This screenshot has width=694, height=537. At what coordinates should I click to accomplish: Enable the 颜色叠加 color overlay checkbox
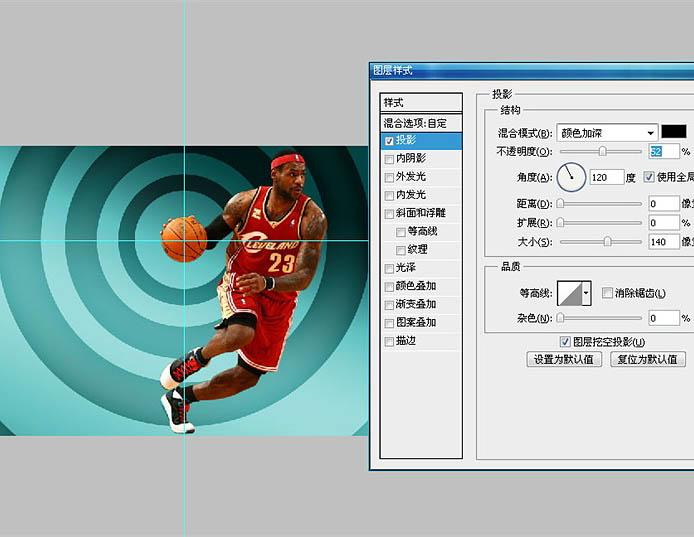coord(389,287)
